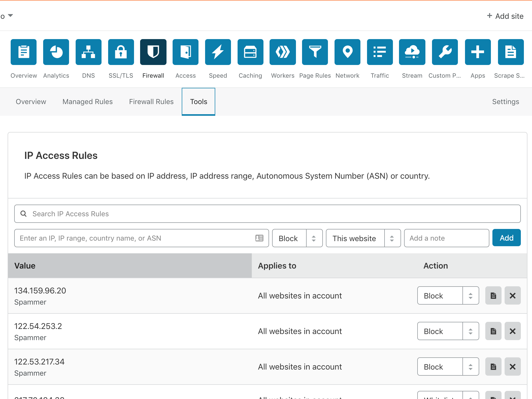This screenshot has height=399, width=532.
Task: Open the Stream cloud icon
Action: tap(412, 52)
